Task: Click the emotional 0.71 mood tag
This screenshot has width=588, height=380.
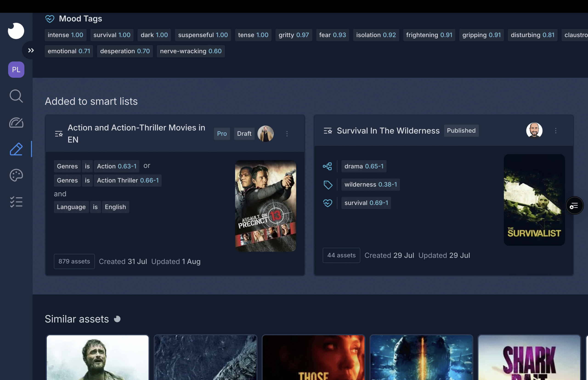Action: (69, 51)
